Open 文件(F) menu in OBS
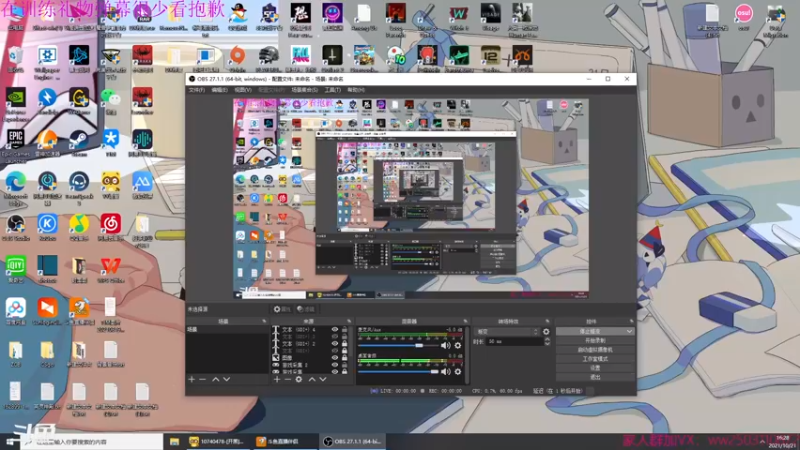This screenshot has width=800, height=450. (196, 90)
